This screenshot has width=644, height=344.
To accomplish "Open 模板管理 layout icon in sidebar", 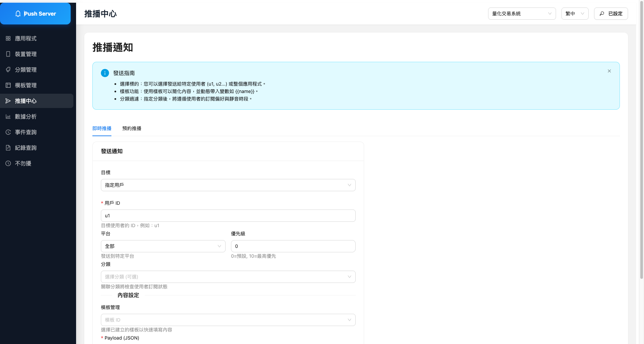I will (8, 85).
